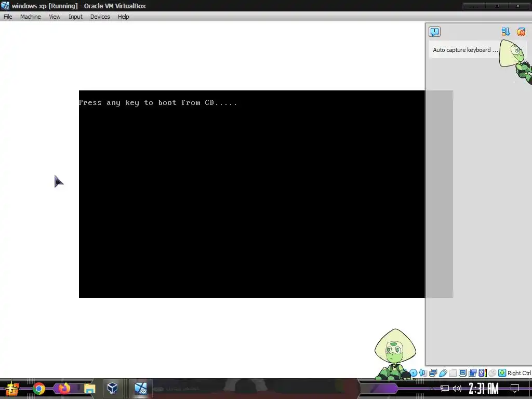
Task: Launch Firefox from the taskbar
Action: pyautogui.click(x=64, y=389)
